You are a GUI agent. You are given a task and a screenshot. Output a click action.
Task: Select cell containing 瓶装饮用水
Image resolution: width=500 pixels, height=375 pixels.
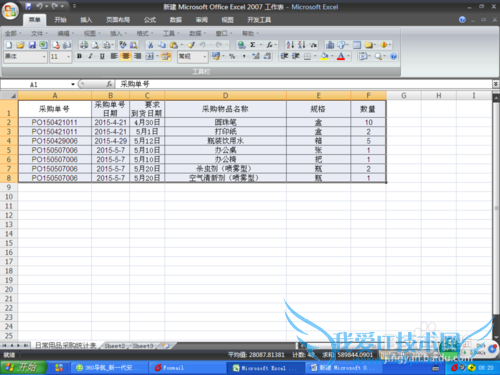[x=225, y=141]
